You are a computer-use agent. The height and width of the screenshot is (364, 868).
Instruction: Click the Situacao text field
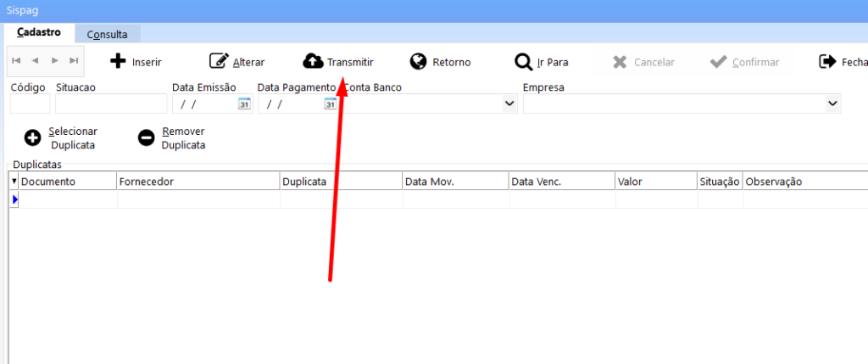(x=111, y=104)
